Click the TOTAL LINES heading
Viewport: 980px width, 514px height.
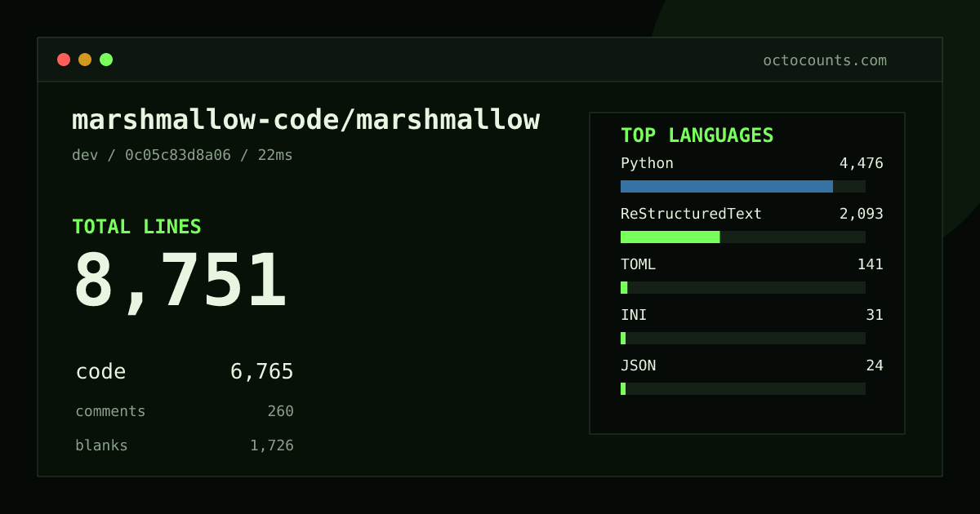point(136,227)
